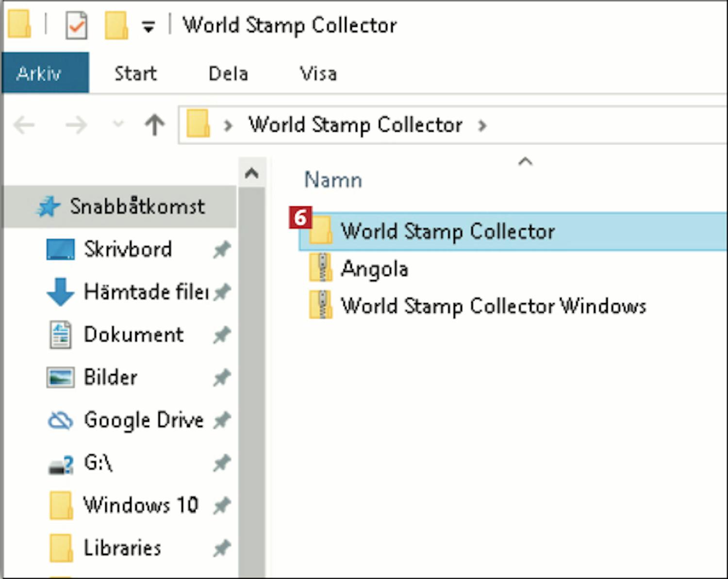Viewport: 728px width, 579px height.
Task: Click the Skrivbord desktop icon
Action: tap(60, 249)
